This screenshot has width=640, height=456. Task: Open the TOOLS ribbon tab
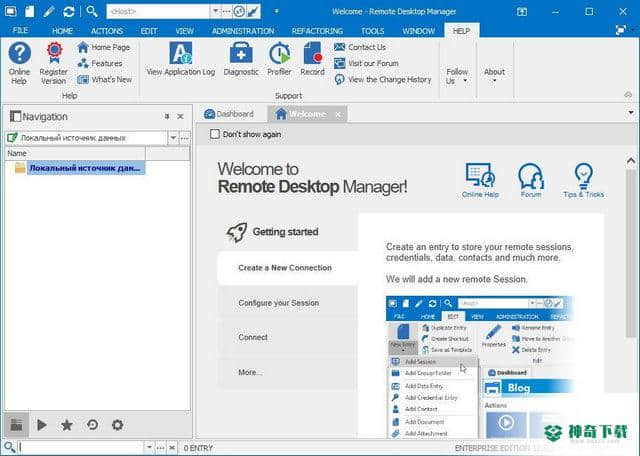[x=372, y=31]
